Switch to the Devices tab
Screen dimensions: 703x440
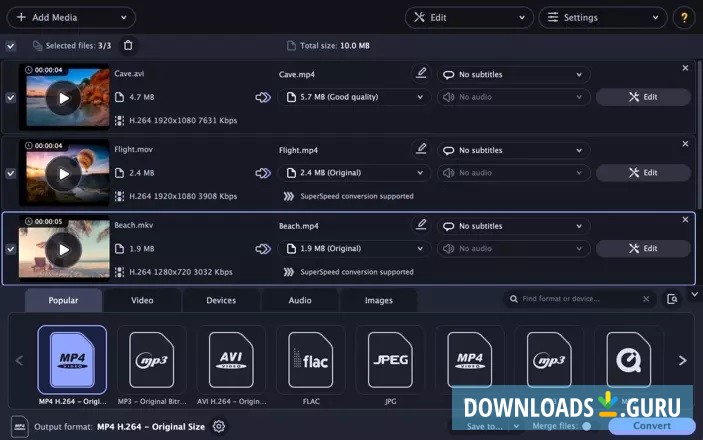tap(221, 300)
